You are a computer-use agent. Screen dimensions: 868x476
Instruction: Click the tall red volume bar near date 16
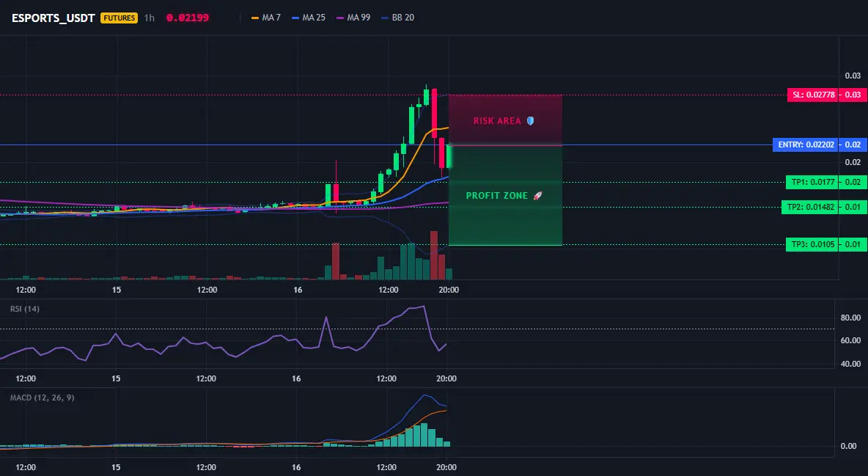tap(336, 261)
